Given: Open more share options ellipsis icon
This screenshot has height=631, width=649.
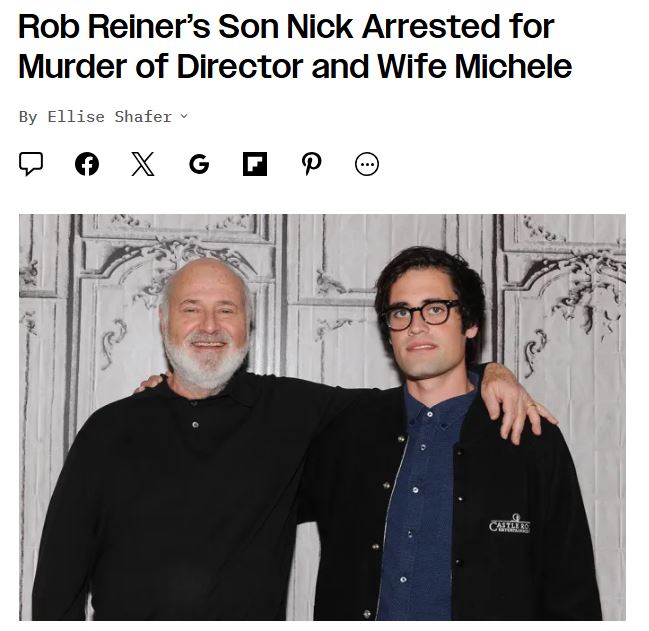Looking at the screenshot, I should [367, 164].
